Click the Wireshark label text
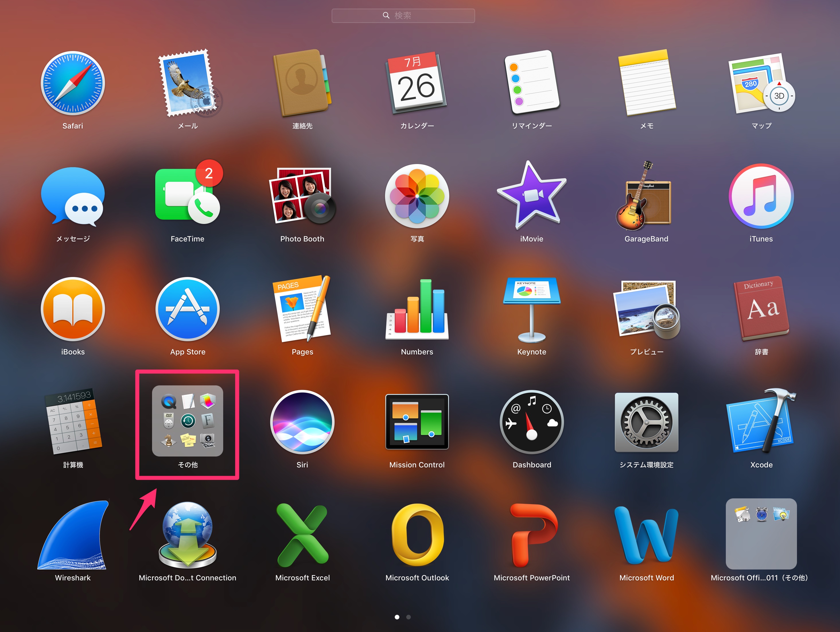 [73, 578]
